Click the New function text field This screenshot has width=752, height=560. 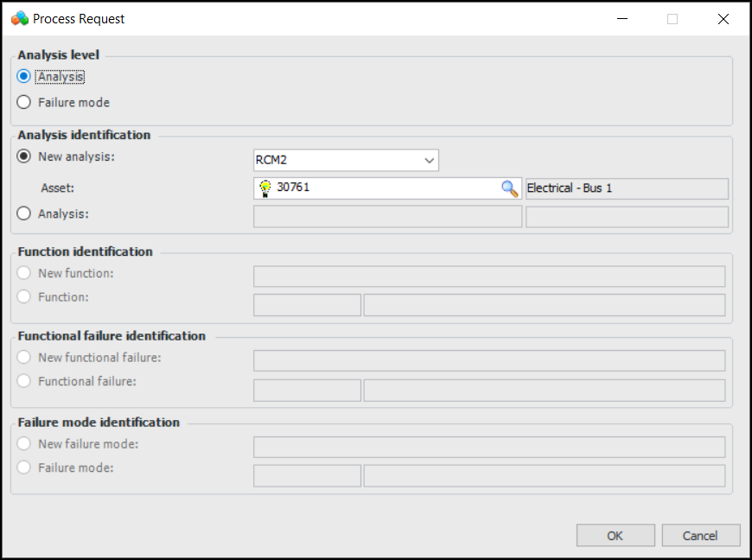click(488, 277)
